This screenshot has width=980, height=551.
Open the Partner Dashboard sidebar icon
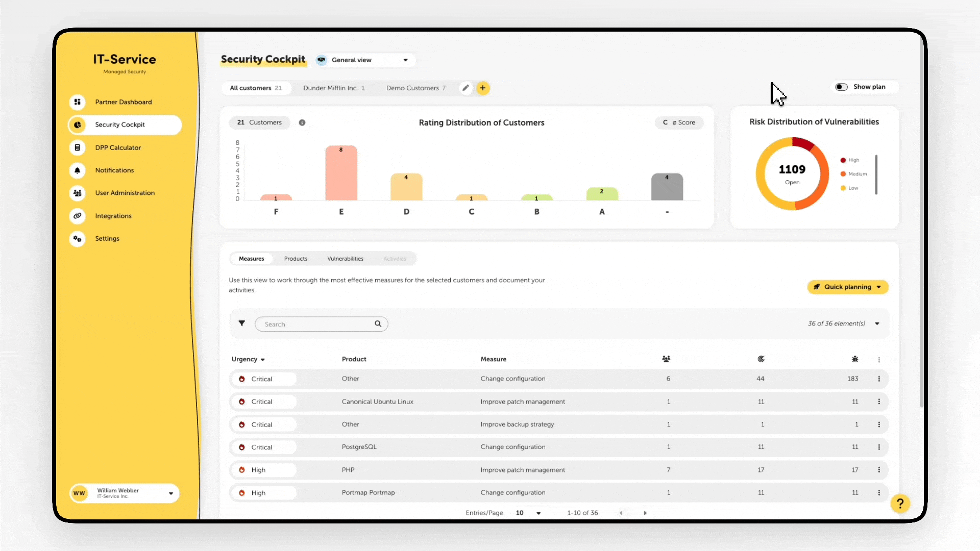[78, 102]
